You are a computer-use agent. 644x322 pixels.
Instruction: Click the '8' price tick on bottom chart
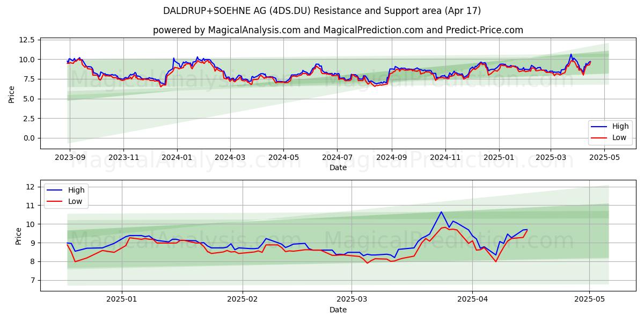point(33,262)
